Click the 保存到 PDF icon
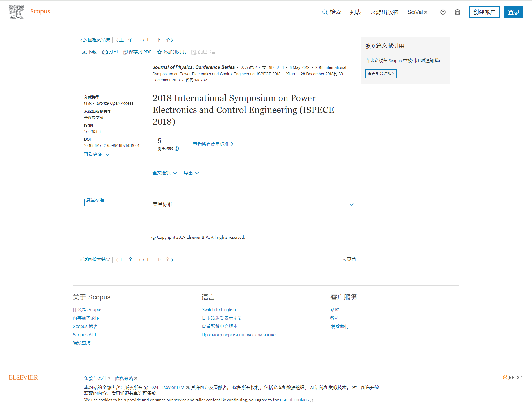Viewport: 532px width, 410px height. point(125,52)
